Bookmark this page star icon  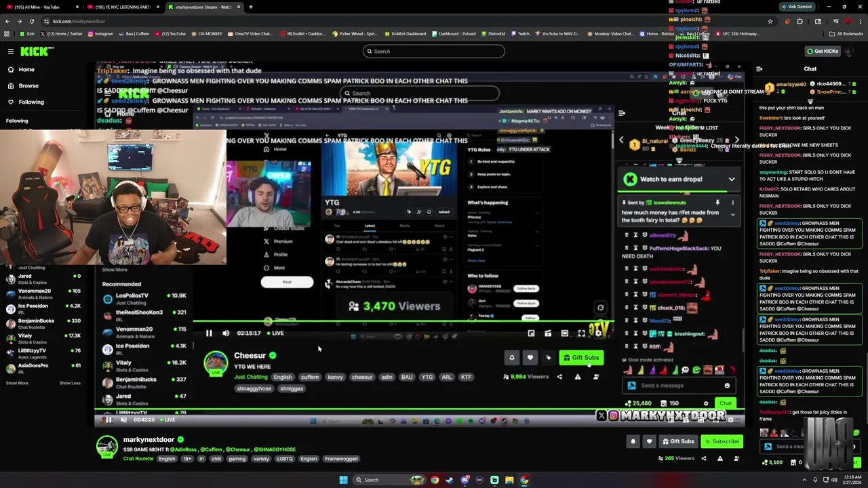click(770, 21)
